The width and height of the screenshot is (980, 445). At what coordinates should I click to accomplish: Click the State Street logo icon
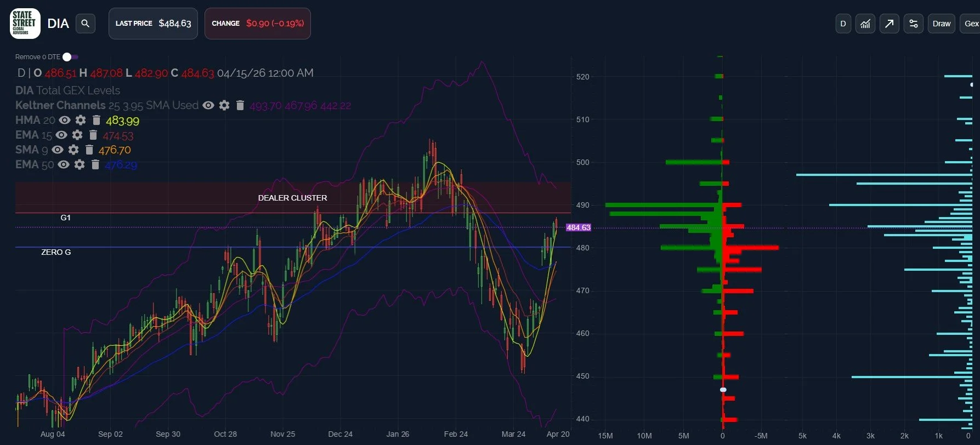tap(25, 24)
